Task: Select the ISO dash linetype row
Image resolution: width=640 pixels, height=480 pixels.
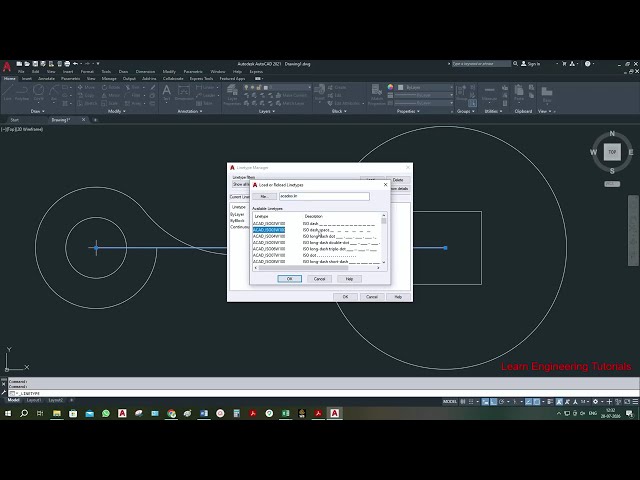Action: pos(316,224)
